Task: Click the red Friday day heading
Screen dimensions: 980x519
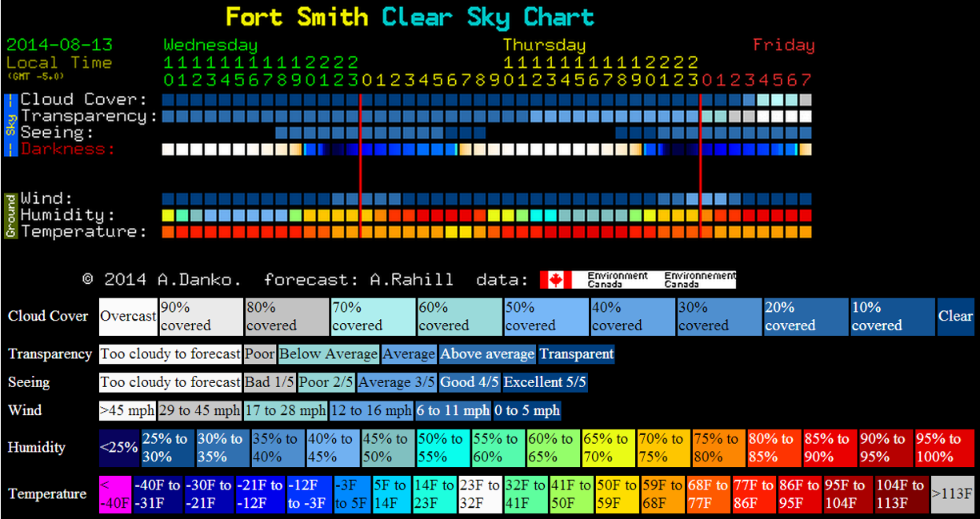Action: (783, 45)
